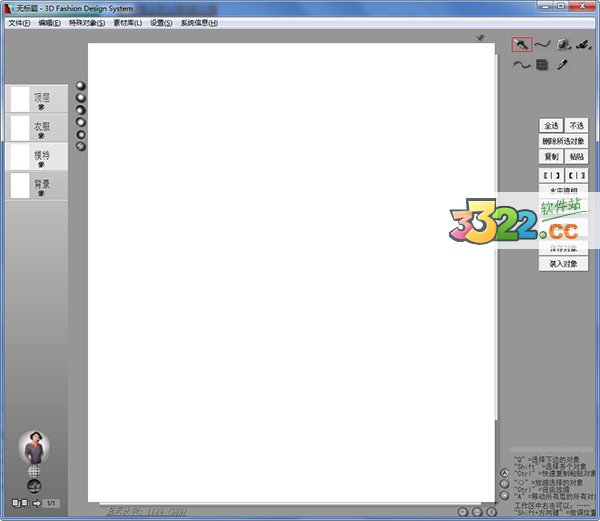The image size is (600, 521).
Task: Click the page layout icon at bottom left
Action: point(20,503)
